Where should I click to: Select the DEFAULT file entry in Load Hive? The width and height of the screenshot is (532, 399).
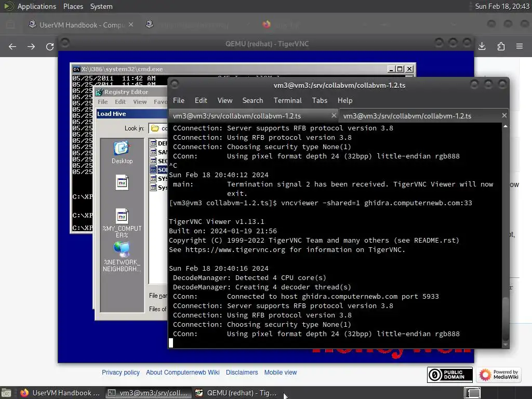[159, 143]
